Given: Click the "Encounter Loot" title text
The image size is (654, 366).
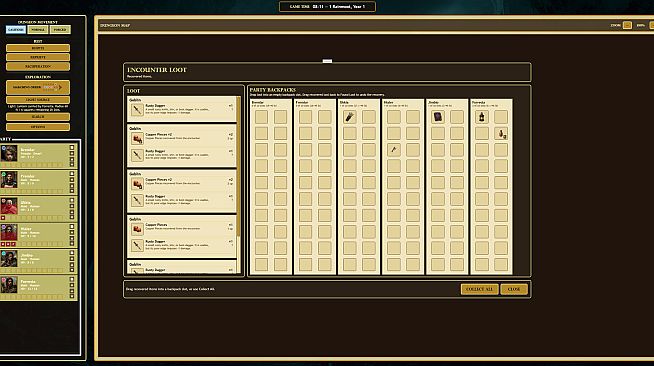Looking at the screenshot, I should pyautogui.click(x=157, y=70).
